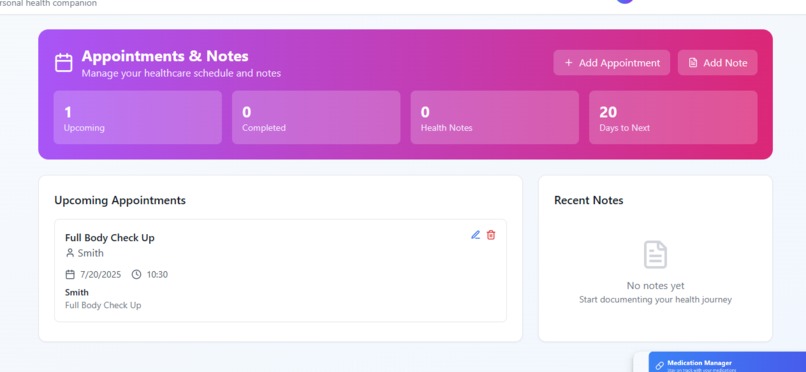Click the pill icon in Medication Manager
This screenshot has height=372, width=806.
(x=660, y=366)
